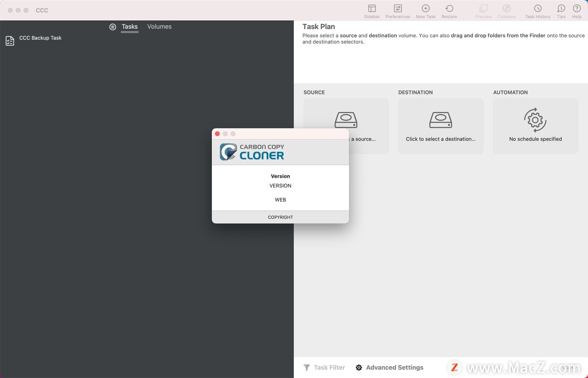Click the Advanced Settings gear icon
Screen dimensions: 588x378
point(359,367)
